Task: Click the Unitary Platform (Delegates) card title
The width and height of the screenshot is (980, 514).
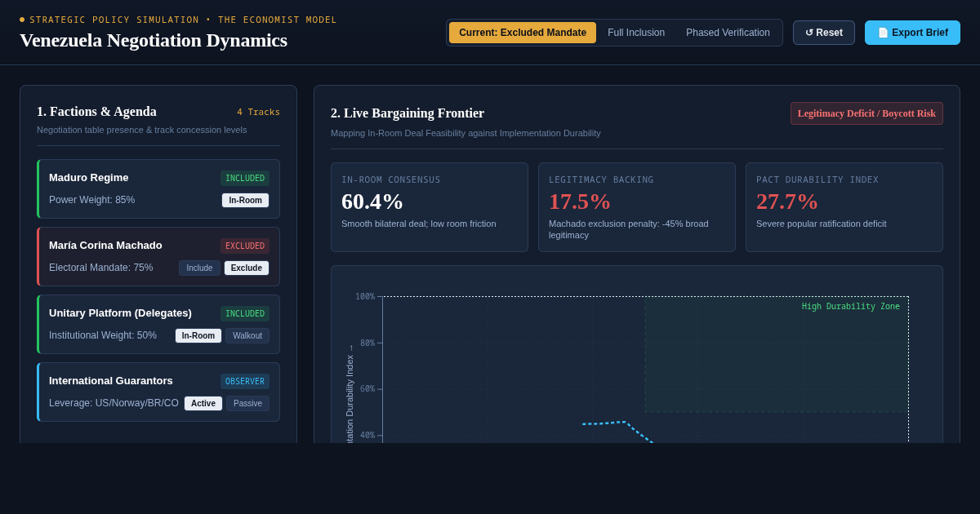Action: [120, 312]
